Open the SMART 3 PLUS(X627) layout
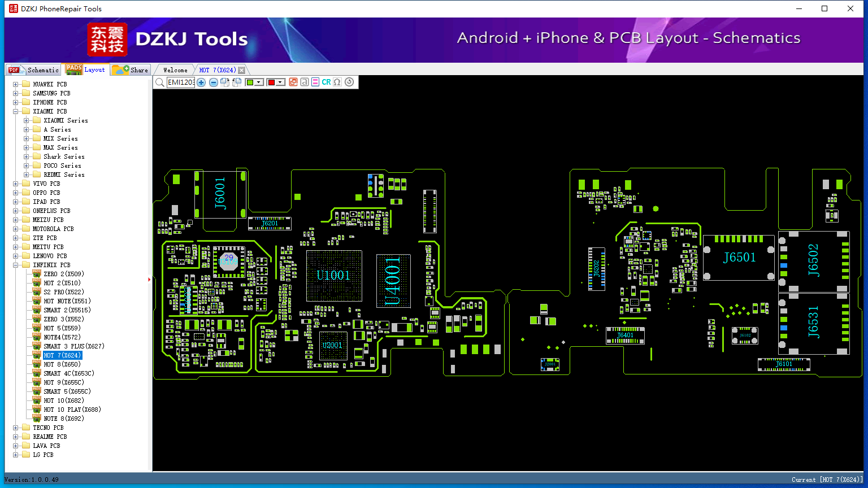 click(73, 346)
